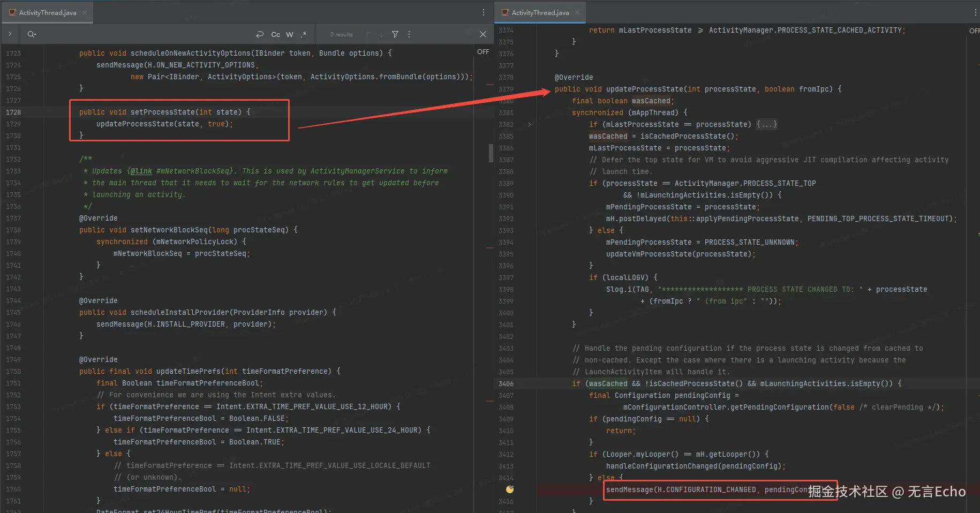The height and width of the screenshot is (513, 980).
Task: Toggle Match Case (Cc) in search bar
Action: 275,34
